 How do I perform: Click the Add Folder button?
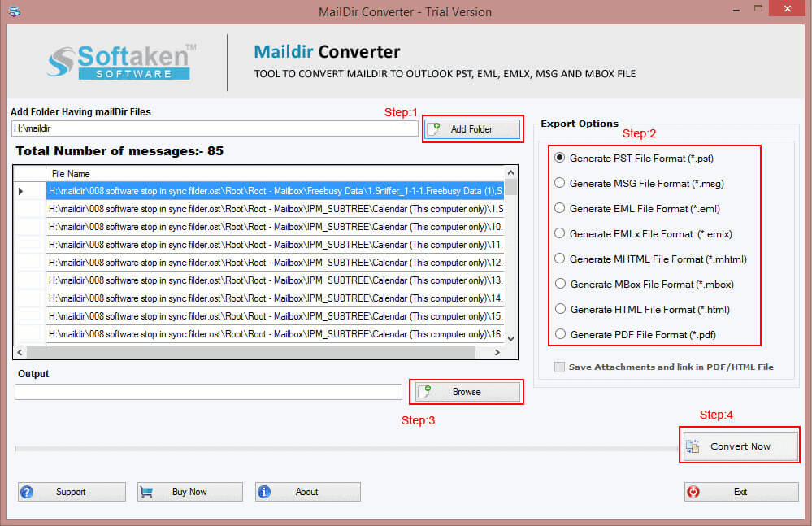coord(472,129)
